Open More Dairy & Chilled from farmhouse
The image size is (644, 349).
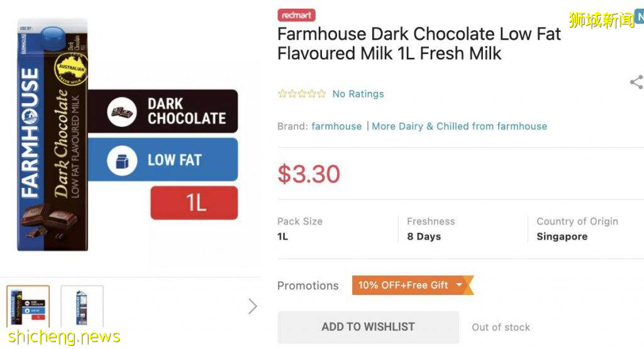click(x=459, y=126)
